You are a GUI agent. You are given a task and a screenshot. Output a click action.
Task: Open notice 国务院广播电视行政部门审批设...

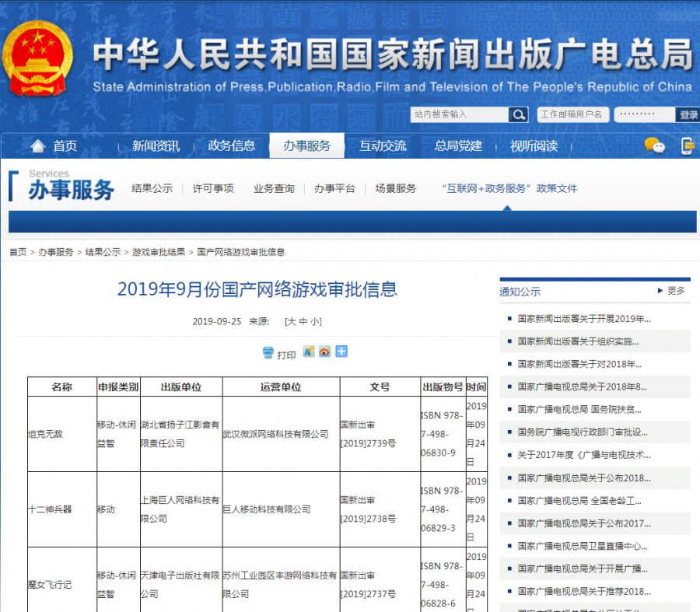tap(583, 432)
